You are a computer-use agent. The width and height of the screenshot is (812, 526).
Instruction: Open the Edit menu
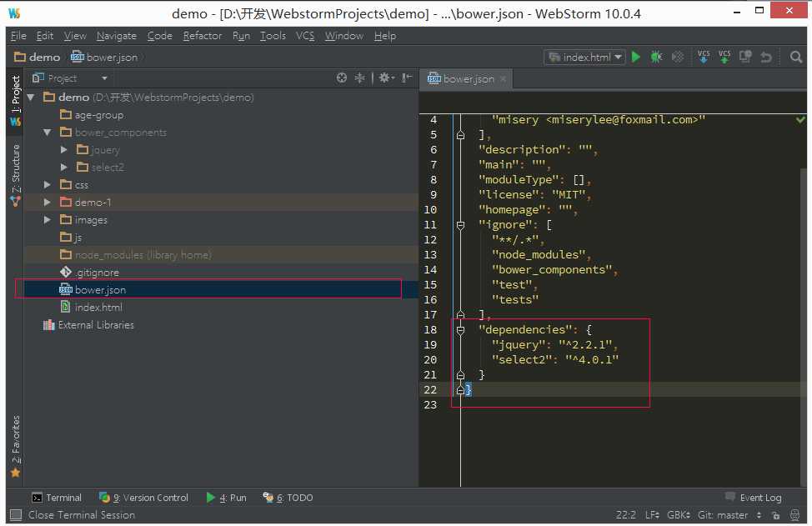coord(44,36)
